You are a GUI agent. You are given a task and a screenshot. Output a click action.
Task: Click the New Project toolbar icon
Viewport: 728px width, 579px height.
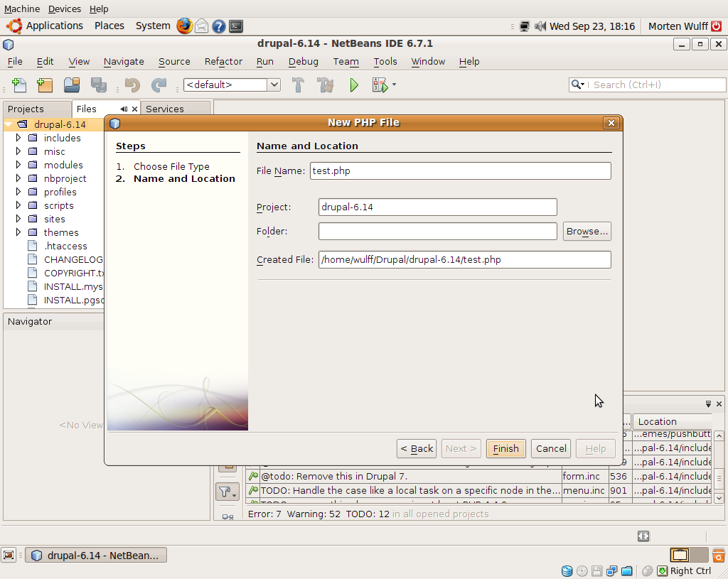click(x=45, y=85)
